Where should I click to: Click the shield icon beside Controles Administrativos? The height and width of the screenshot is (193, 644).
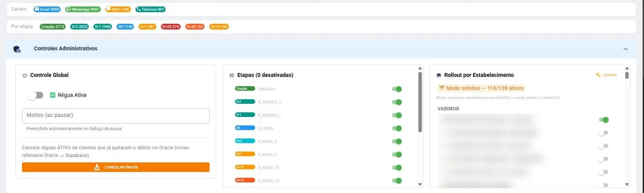point(17,49)
